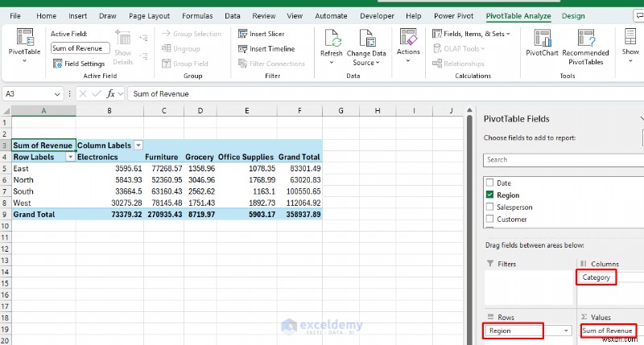Check the Date field checkbox
Screen dimensions: 644x345
click(x=489, y=183)
